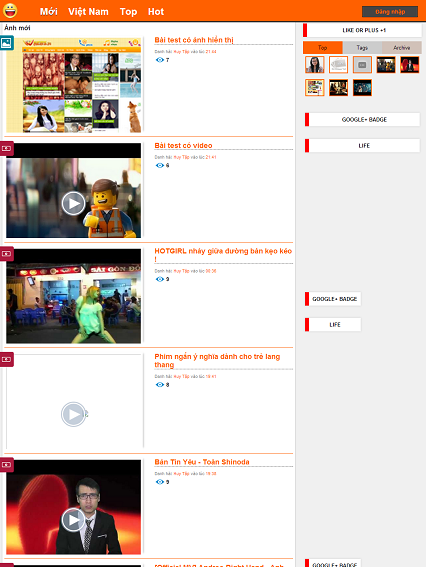Open the Top navigation item

pyautogui.click(x=128, y=12)
